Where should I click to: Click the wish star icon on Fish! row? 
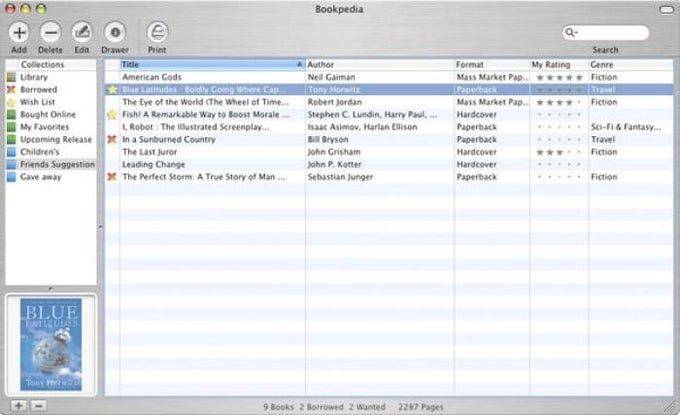[x=112, y=114]
